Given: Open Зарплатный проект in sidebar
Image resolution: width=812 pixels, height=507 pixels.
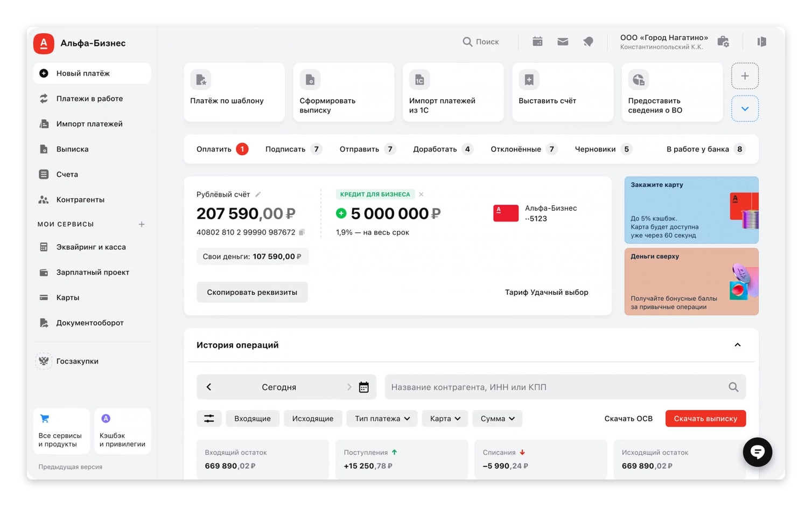Looking at the screenshot, I should pyautogui.click(x=92, y=273).
